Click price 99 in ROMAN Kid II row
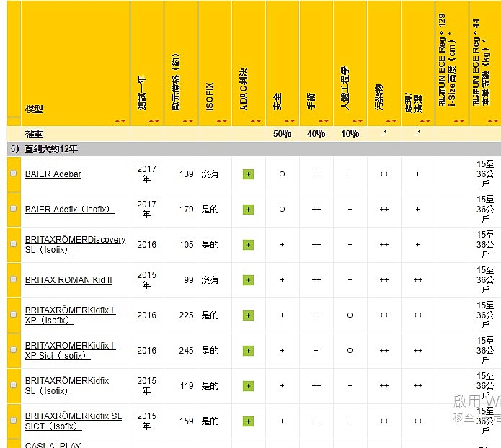This screenshot has height=448, width=501. coord(189,280)
